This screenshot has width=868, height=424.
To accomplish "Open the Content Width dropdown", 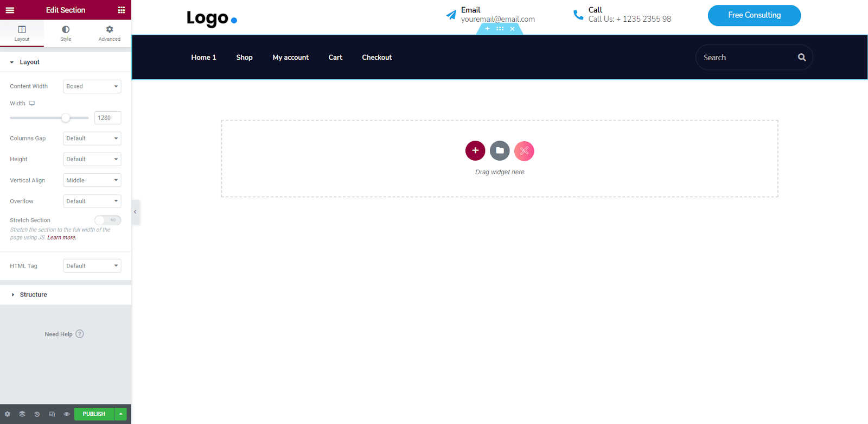I will click(92, 86).
